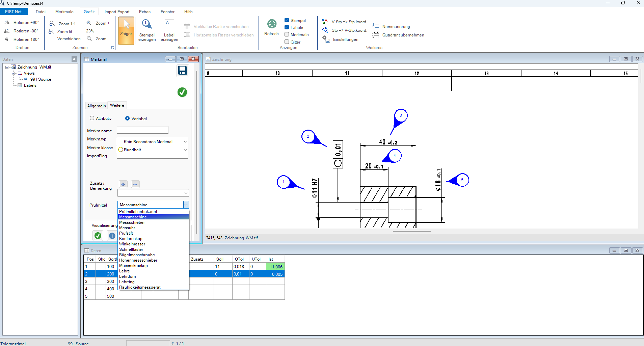This screenshot has width=644, height=346.
Task: Uncheck the Labels checkbox
Action: click(287, 27)
